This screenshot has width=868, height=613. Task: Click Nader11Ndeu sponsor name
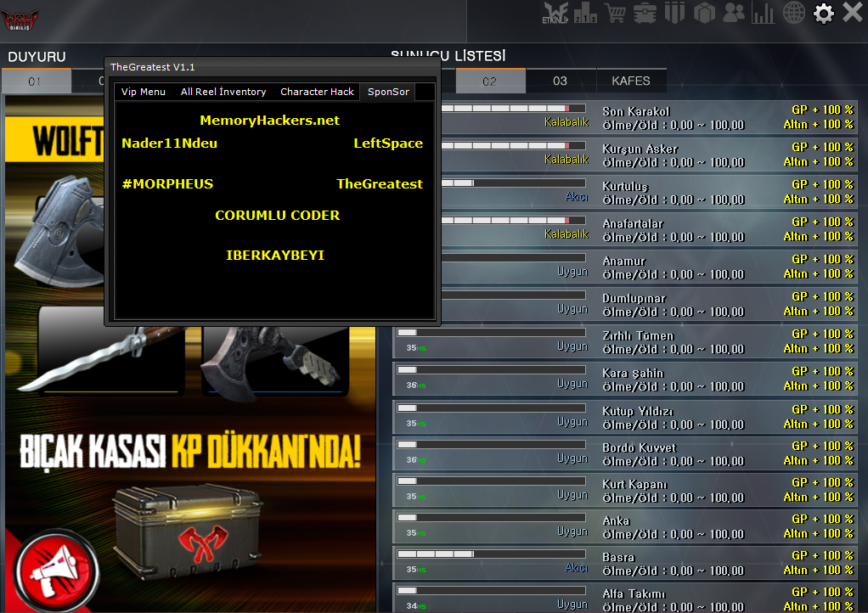pyautogui.click(x=169, y=143)
